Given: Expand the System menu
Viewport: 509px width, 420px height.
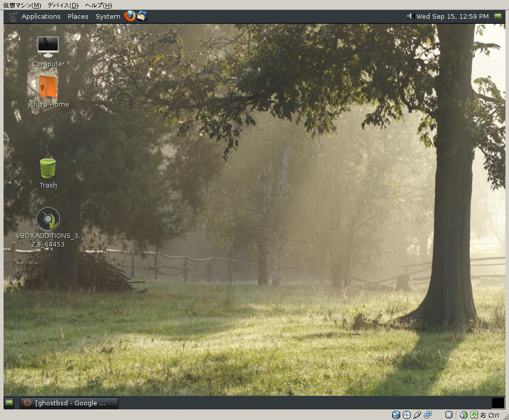Looking at the screenshot, I should point(108,16).
